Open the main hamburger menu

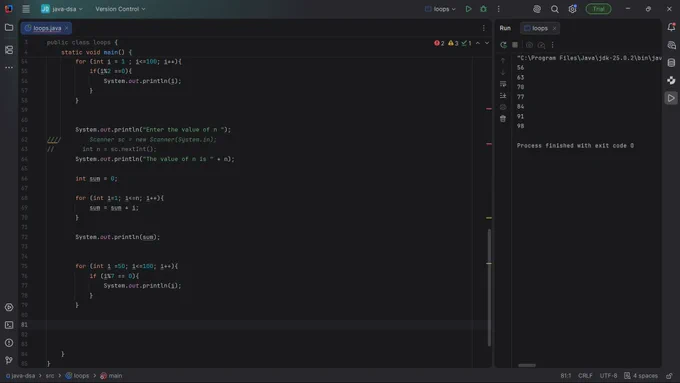click(x=26, y=9)
